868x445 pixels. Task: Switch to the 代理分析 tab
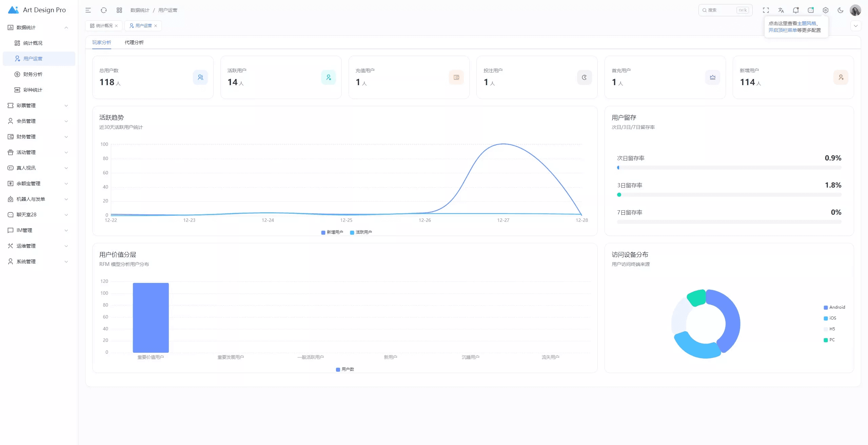(134, 42)
